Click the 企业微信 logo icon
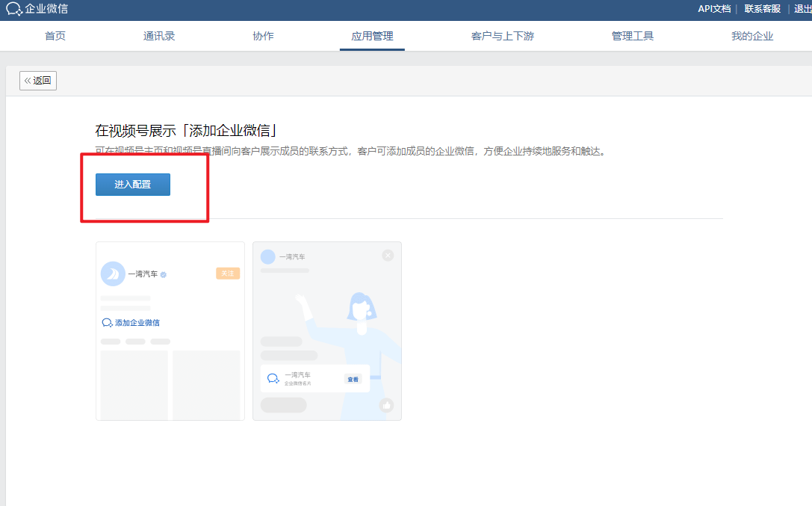The height and width of the screenshot is (506, 812). [14, 9]
